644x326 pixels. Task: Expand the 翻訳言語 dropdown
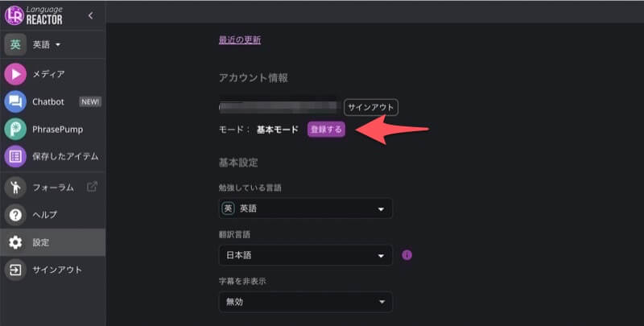pos(305,256)
